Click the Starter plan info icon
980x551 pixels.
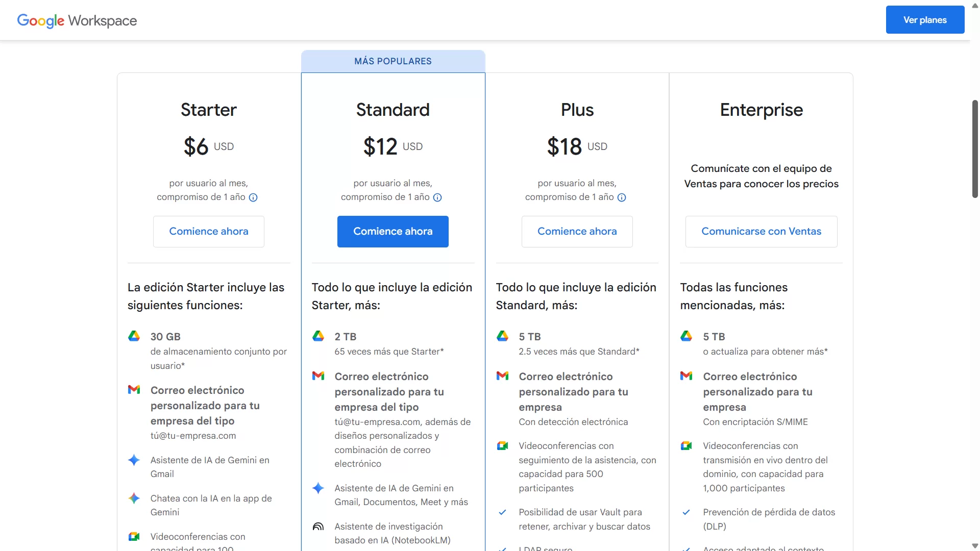click(253, 197)
